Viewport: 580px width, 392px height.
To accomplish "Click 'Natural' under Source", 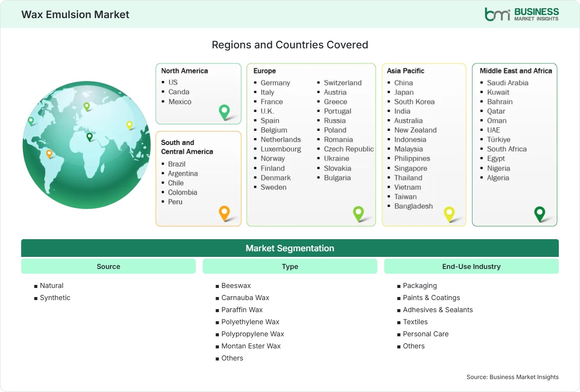I will (51, 285).
